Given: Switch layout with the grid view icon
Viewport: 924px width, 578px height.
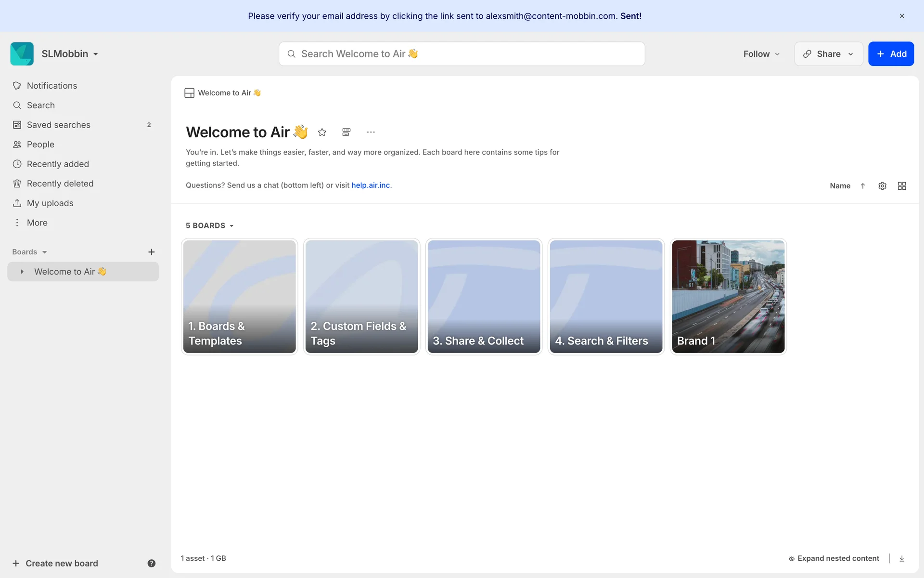Looking at the screenshot, I should point(902,186).
